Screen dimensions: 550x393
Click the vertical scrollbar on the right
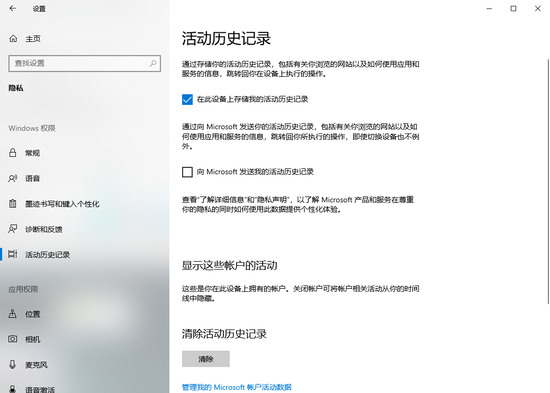pyautogui.click(x=548, y=181)
